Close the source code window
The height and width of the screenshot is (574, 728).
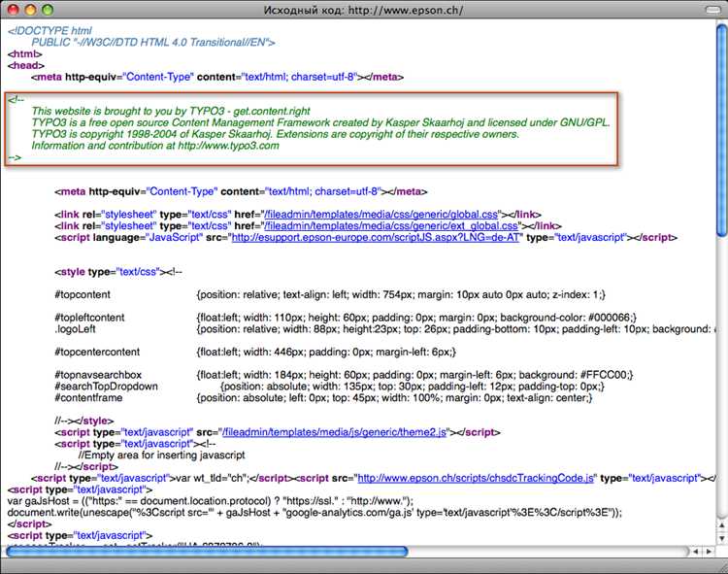coord(12,10)
